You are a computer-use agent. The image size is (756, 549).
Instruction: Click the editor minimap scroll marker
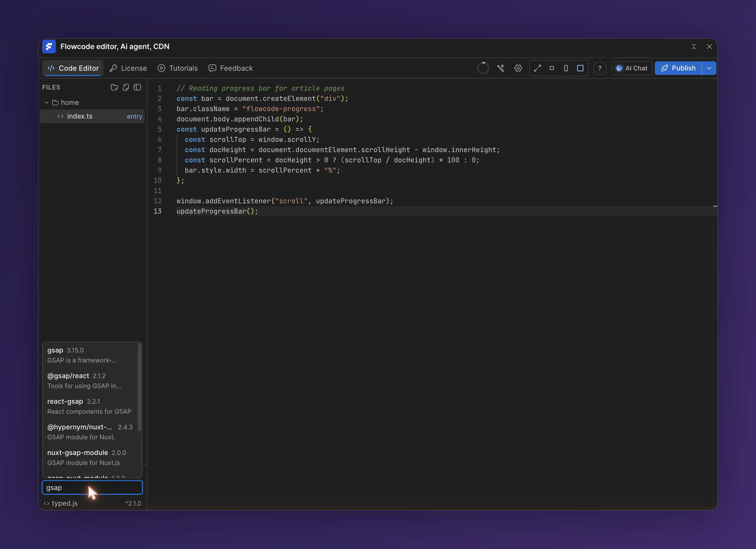715,206
